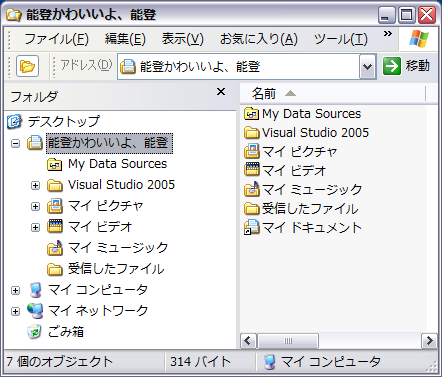
Task: Expand マイ ネットワーク node in the tree
Action: click(15, 311)
